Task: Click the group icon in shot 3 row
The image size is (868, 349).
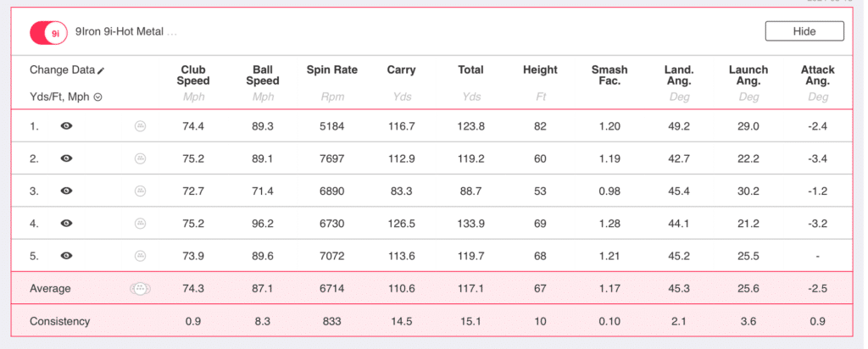Action: coord(140,191)
